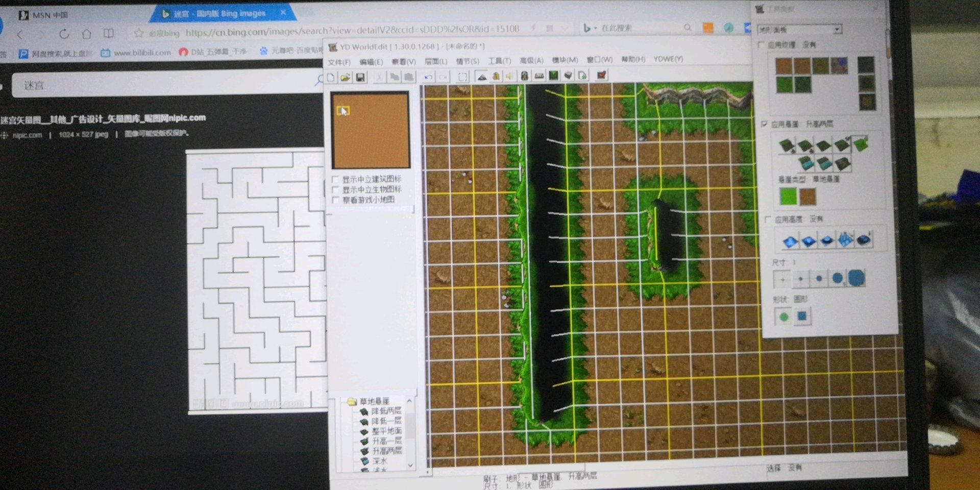Screen dimensions: 980x490
Task: Open the Sound editor speaker icon
Action: [x=509, y=76]
